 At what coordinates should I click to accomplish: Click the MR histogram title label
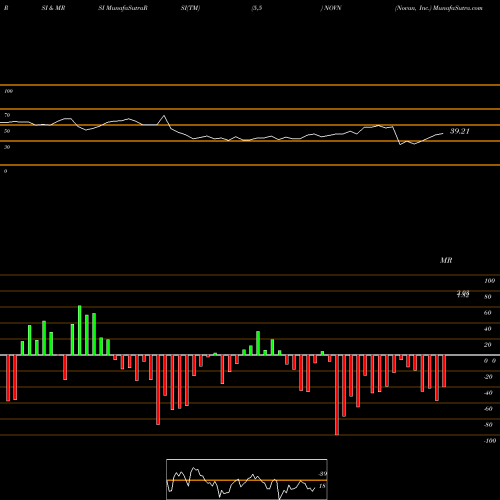tap(446, 260)
